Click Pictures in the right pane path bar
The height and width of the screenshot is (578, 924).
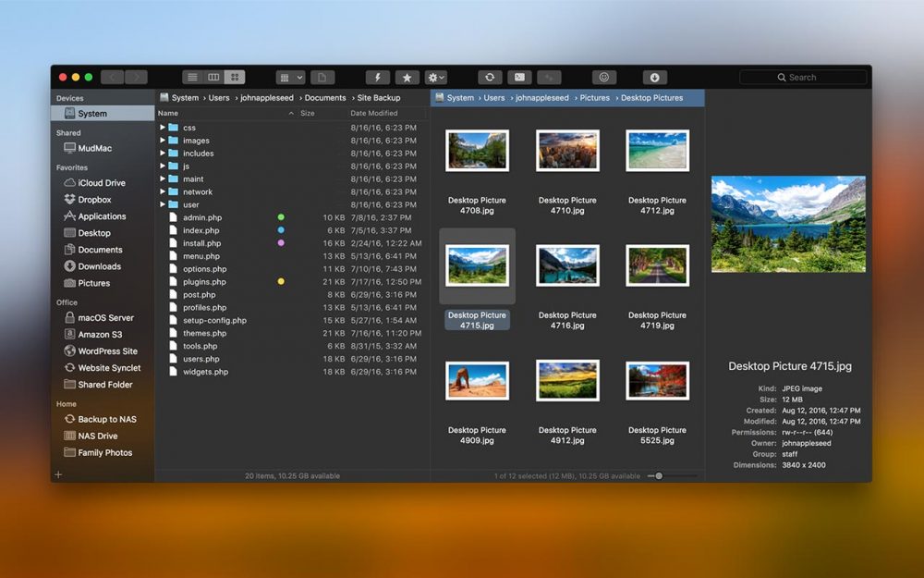[594, 96]
